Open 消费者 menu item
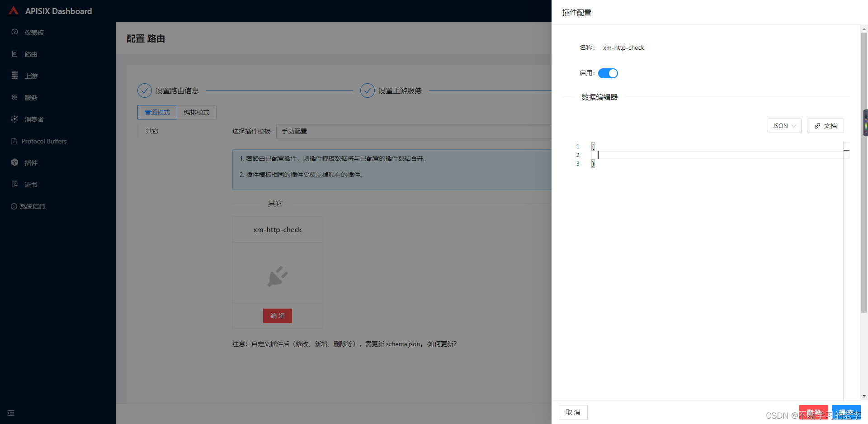The width and height of the screenshot is (868, 424). tap(58, 119)
